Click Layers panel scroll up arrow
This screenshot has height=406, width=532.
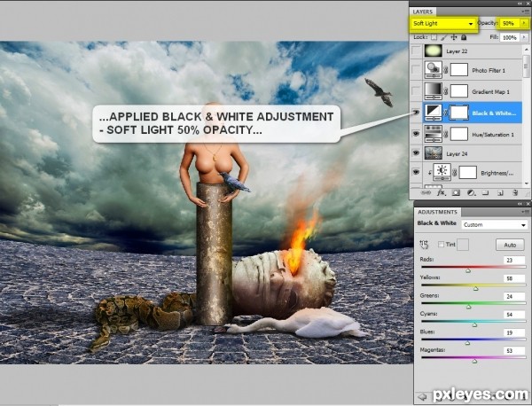pos(526,50)
